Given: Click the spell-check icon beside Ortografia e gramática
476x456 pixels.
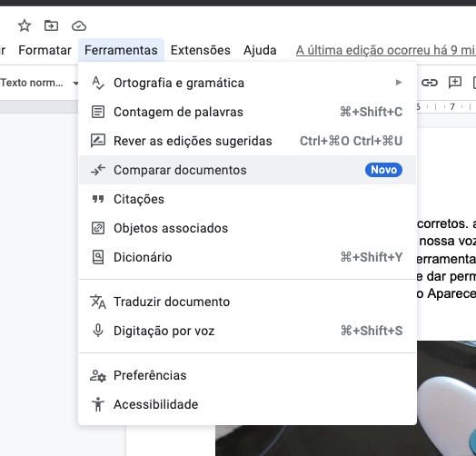Looking at the screenshot, I should point(98,83).
